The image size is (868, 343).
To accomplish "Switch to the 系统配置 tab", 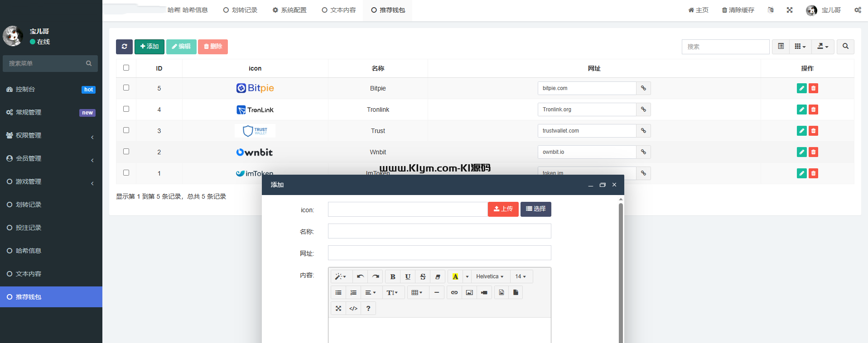I will coord(289,10).
